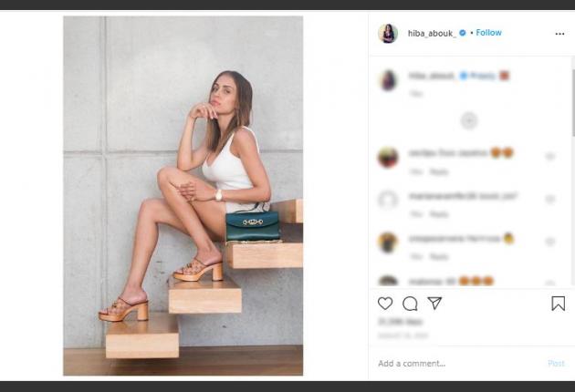Screen dimensions: 575x392
Task: Focus the Add a comment field
Action: point(456,364)
